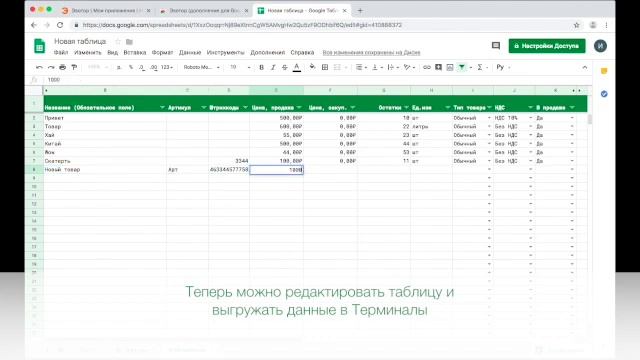Insert a chart from toolbar
Viewport: 640px width, 360px height.
(x=450, y=67)
